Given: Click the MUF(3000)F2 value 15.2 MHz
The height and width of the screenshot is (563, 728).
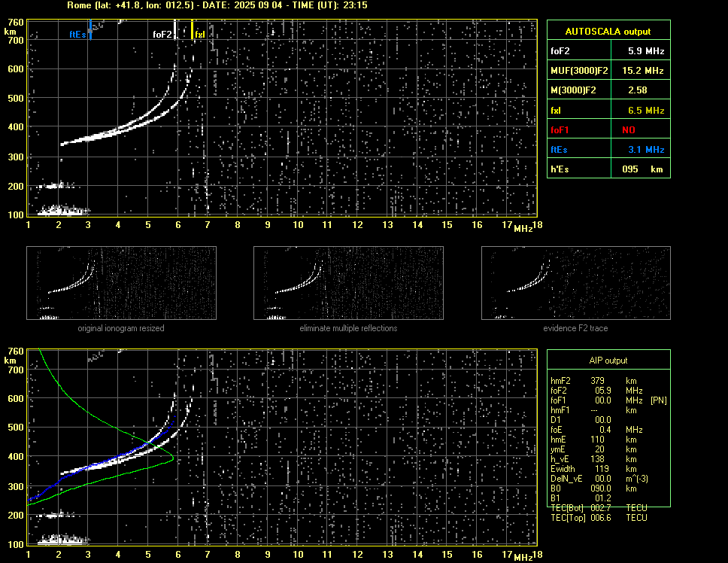Looking at the screenshot, I should (642, 71).
